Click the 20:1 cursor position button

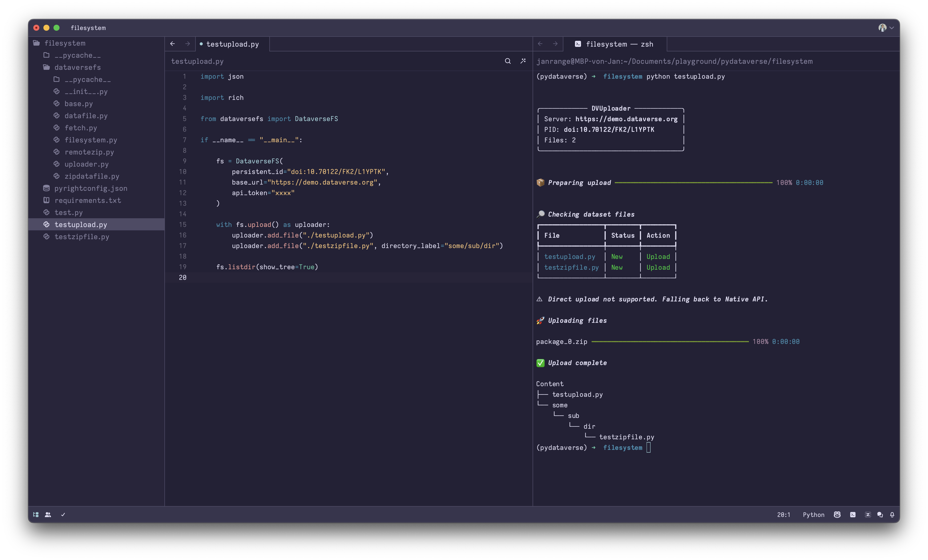pos(783,514)
